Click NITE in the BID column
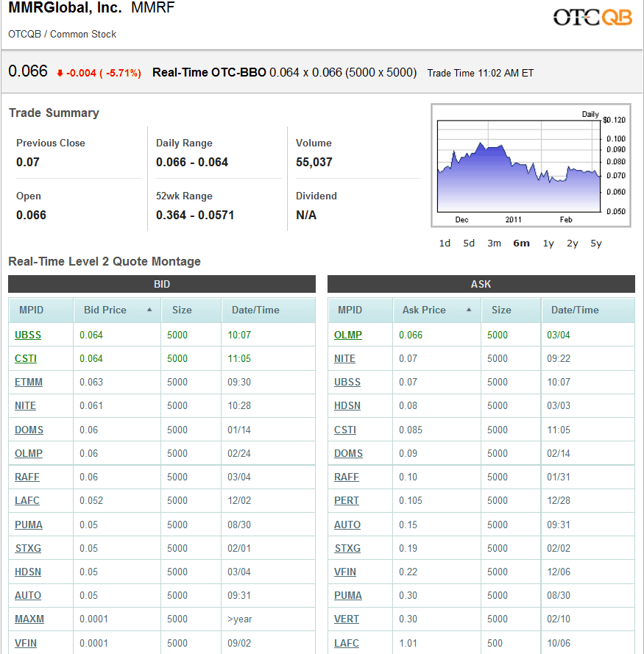The image size is (644, 654). coord(25,405)
